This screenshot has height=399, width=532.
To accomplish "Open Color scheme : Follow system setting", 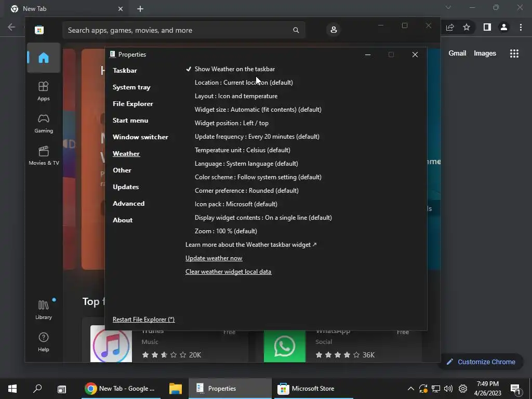I will pyautogui.click(x=258, y=177).
